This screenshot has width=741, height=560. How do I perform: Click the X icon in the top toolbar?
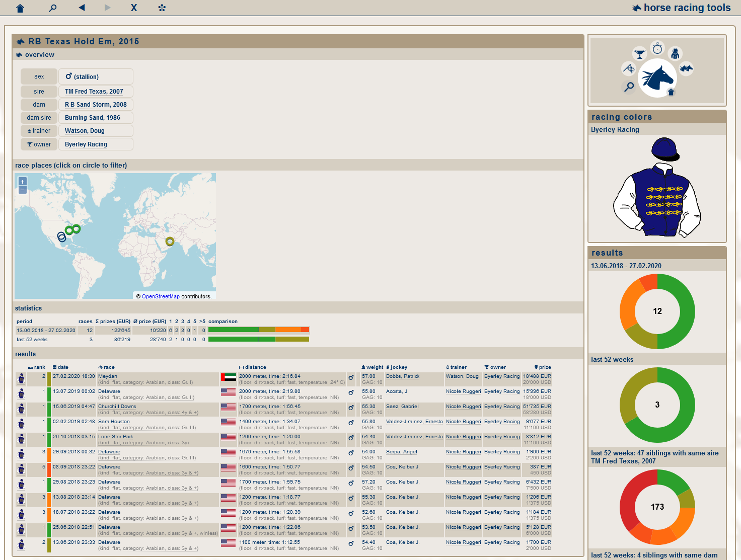click(134, 8)
